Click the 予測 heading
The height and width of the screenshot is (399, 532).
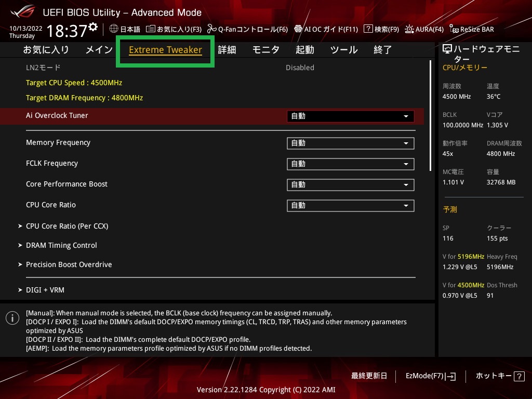(x=450, y=209)
